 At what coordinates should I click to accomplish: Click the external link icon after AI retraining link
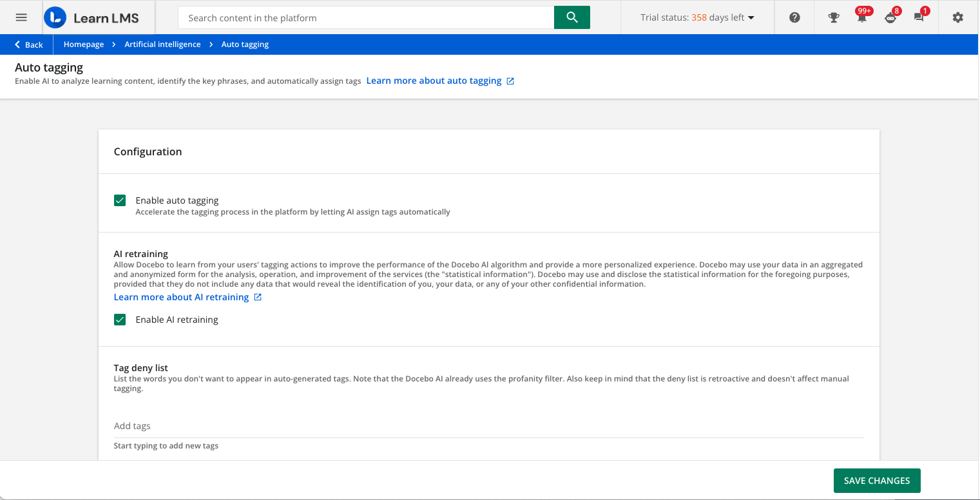[x=258, y=297]
